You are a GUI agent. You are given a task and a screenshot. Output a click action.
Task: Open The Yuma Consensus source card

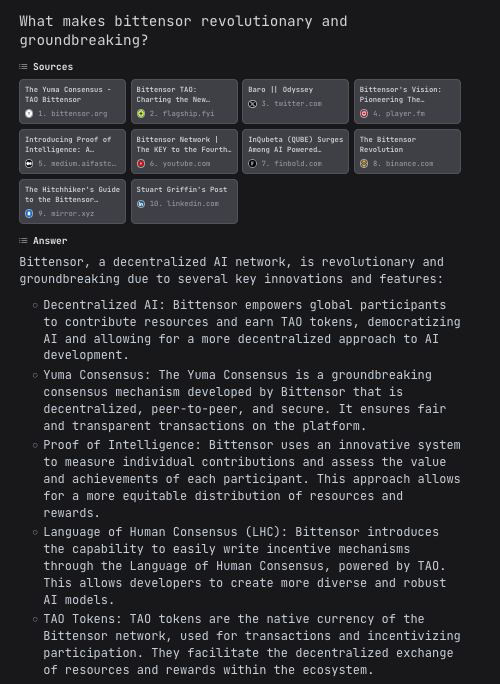point(72,101)
